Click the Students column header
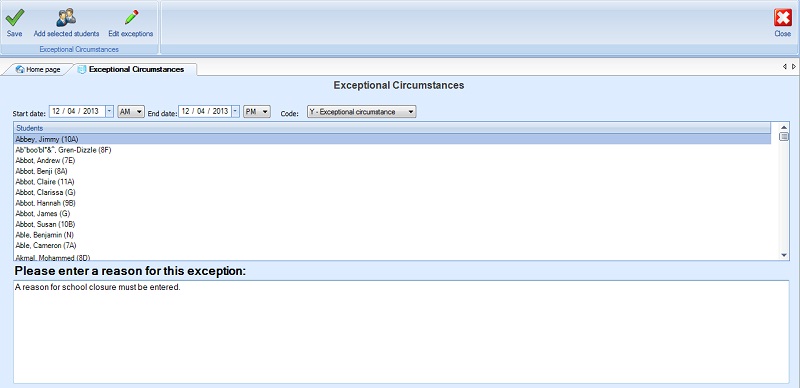 (392, 128)
